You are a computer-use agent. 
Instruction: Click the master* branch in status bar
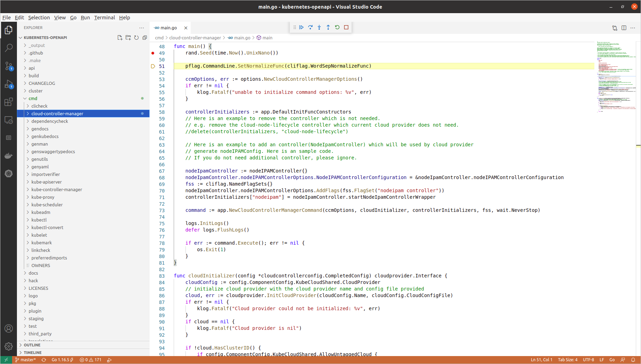pyautogui.click(x=26, y=360)
